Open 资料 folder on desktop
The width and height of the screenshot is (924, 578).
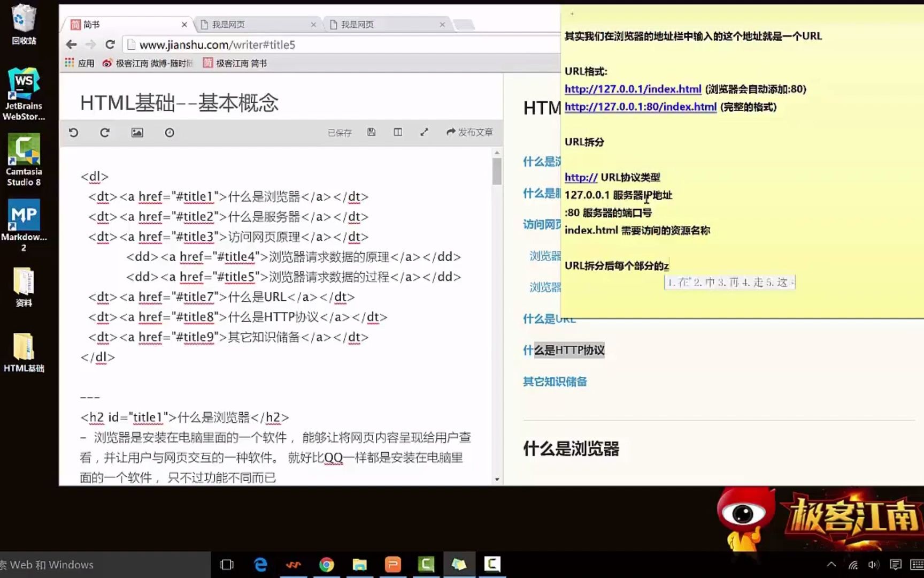24,287
